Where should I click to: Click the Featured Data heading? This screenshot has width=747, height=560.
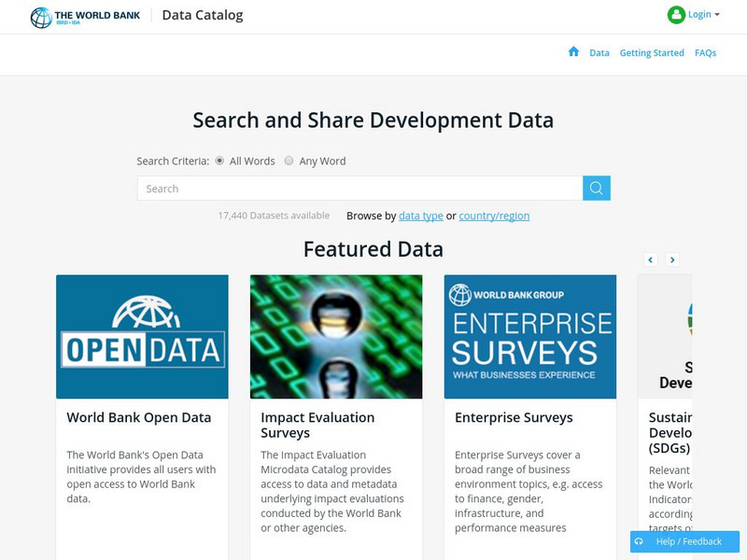373,249
